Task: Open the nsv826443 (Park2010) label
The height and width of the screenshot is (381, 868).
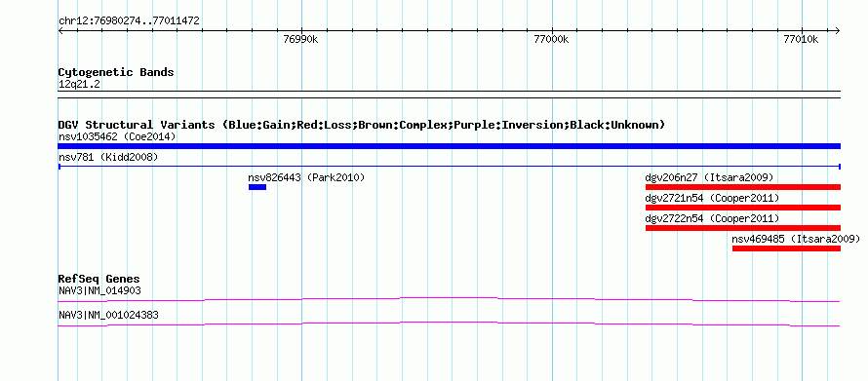Action: 306,177
